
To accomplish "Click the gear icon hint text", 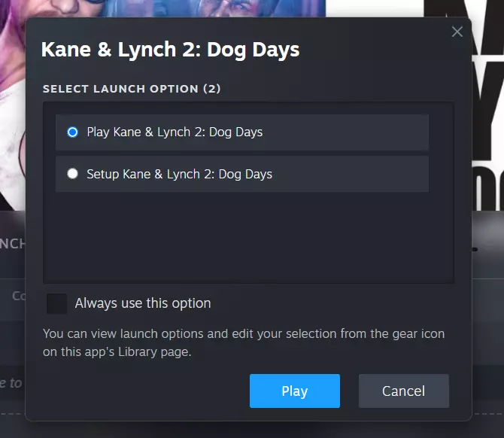I will [x=244, y=342].
